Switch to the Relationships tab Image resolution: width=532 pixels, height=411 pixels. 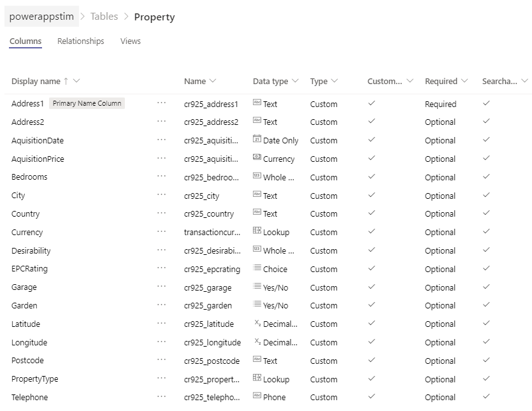81,41
